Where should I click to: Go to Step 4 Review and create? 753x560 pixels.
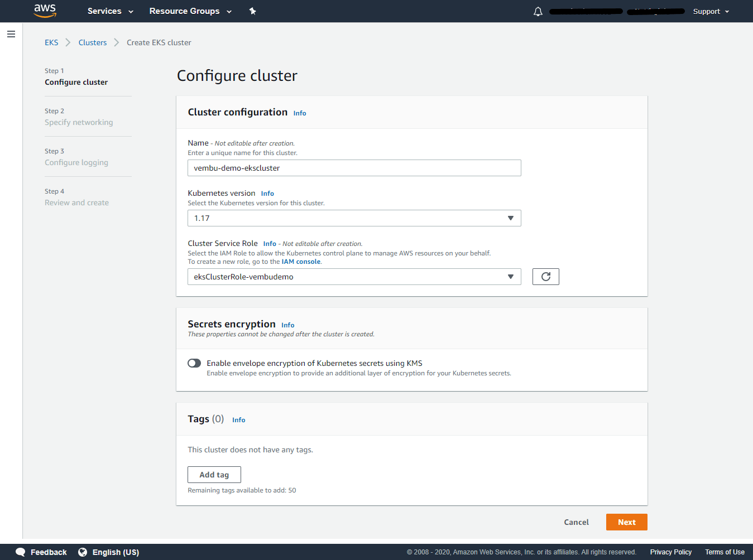pos(77,202)
